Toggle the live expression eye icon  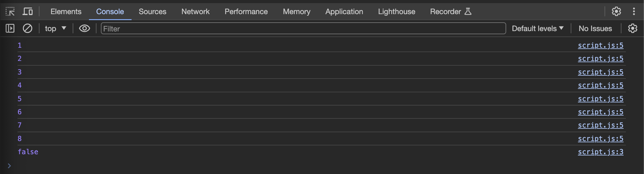pos(84,29)
